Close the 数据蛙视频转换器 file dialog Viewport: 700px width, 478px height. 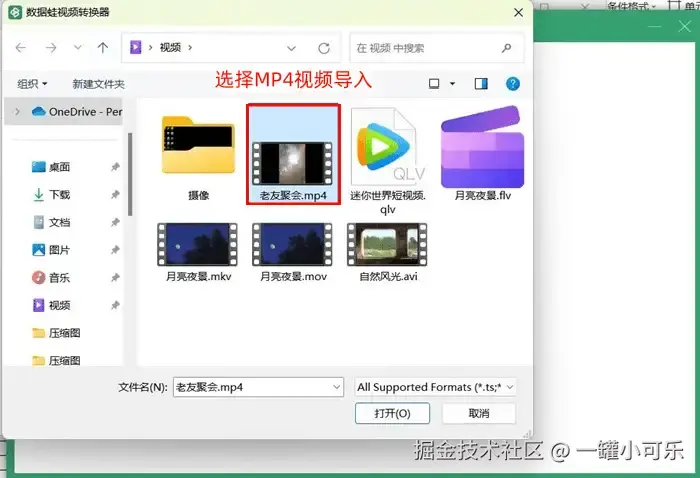coord(518,12)
